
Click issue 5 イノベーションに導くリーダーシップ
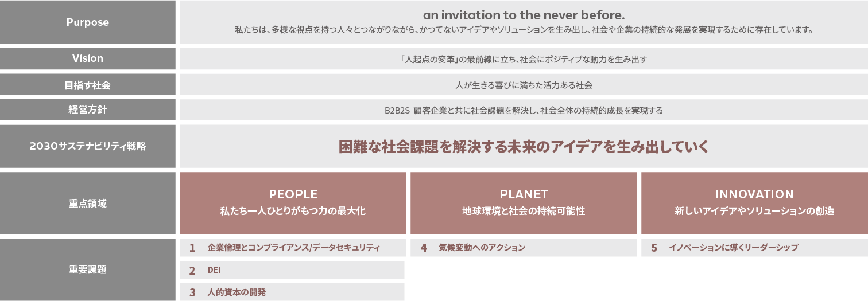[x=754, y=248]
